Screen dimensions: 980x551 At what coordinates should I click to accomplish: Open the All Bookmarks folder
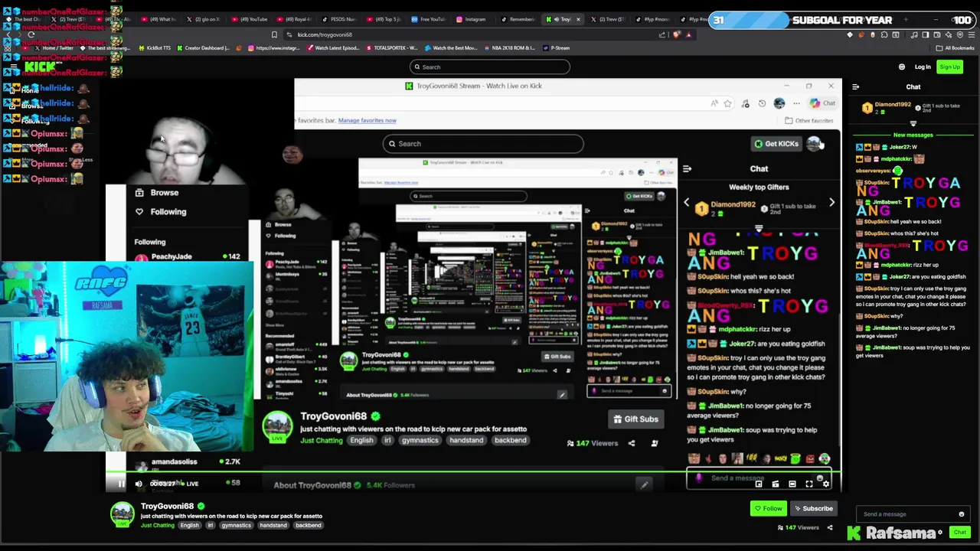coord(955,48)
